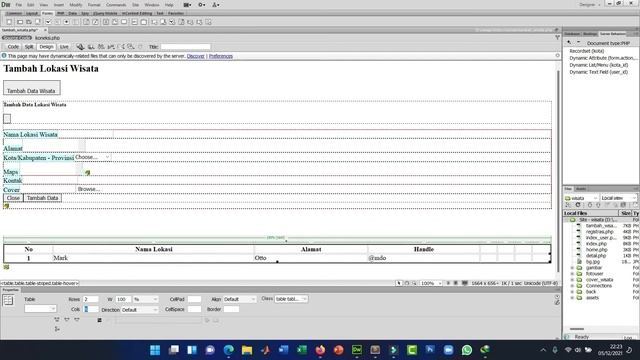Open the width unit % dropdown

click(145, 299)
